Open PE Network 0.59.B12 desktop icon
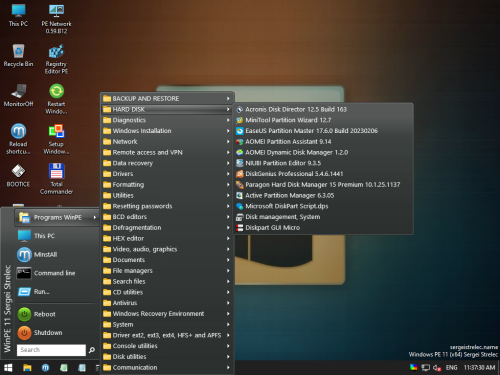The height and width of the screenshot is (375, 500). click(x=56, y=19)
